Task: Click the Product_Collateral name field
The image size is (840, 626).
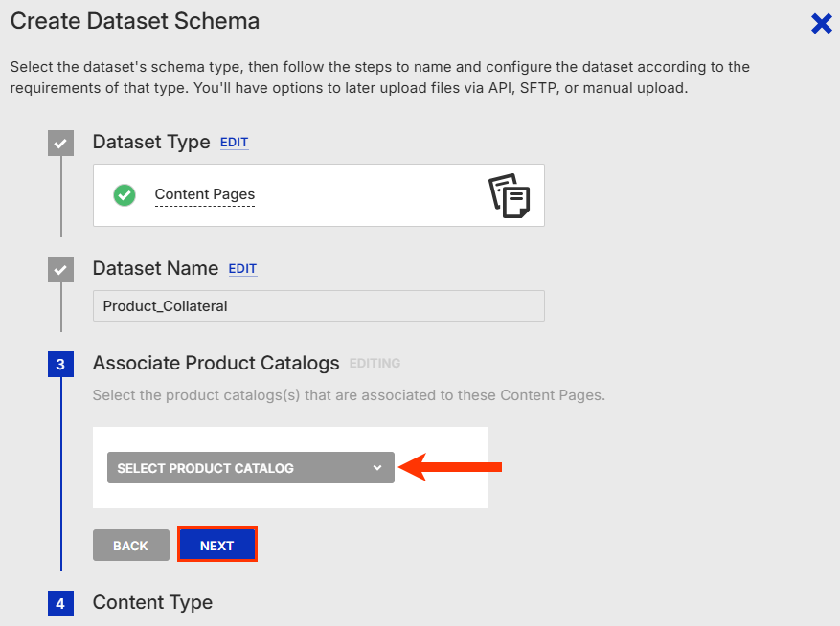Action: click(x=318, y=306)
